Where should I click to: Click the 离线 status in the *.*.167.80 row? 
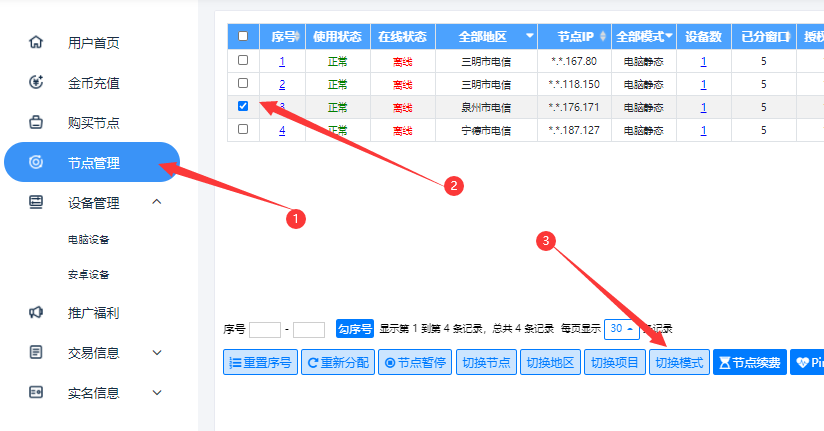click(x=403, y=62)
